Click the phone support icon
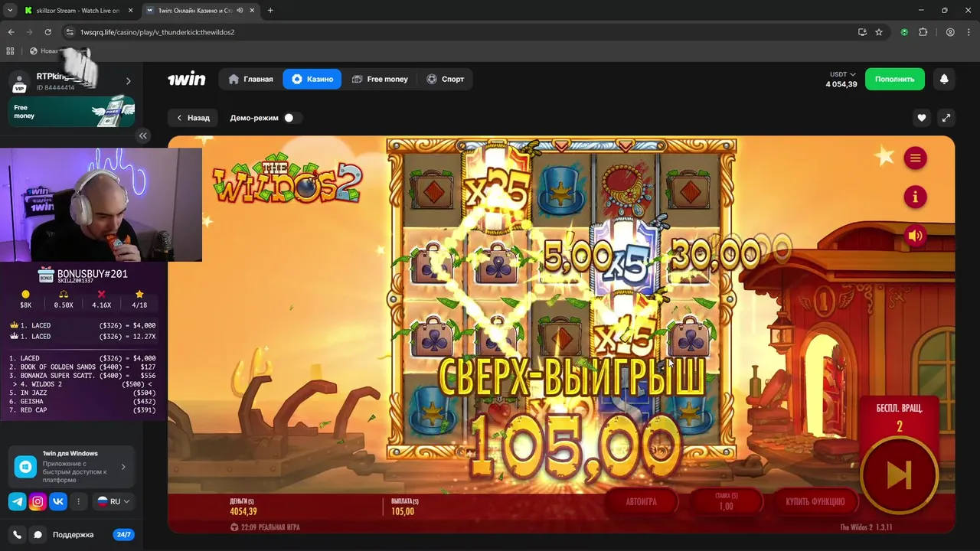Screen dimensions: 980x551 [x=17, y=535]
